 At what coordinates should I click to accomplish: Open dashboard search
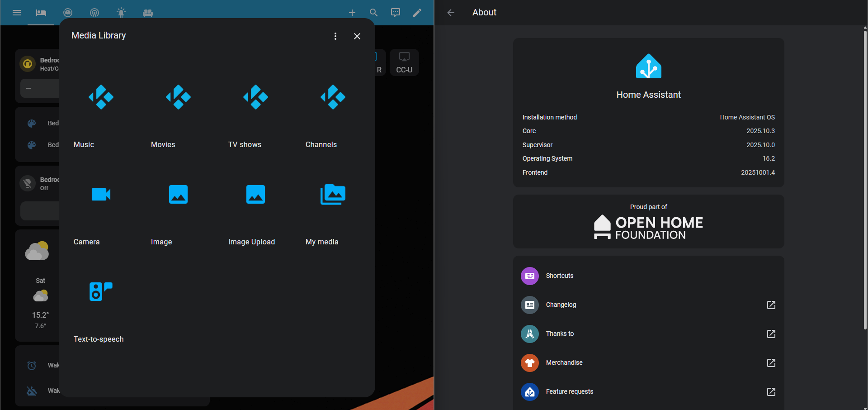click(374, 13)
